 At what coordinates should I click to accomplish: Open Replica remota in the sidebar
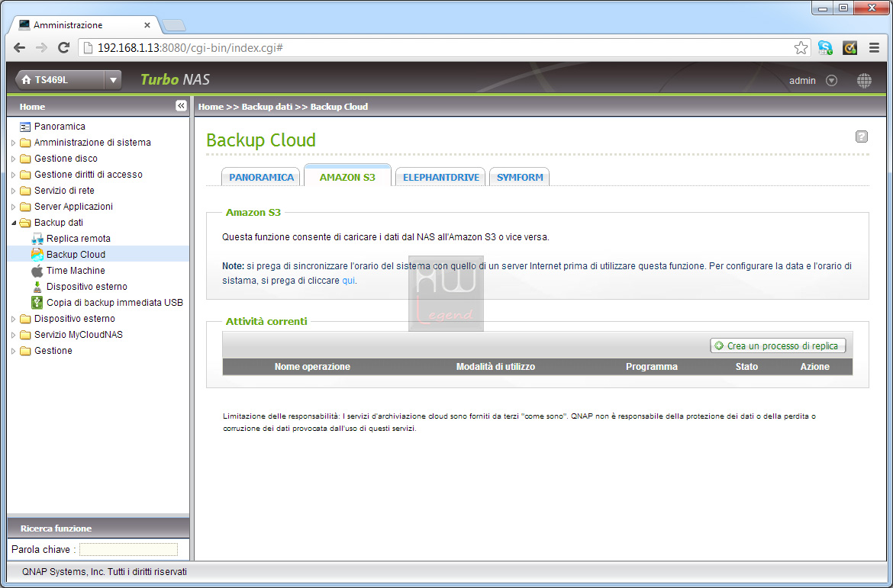click(x=79, y=239)
